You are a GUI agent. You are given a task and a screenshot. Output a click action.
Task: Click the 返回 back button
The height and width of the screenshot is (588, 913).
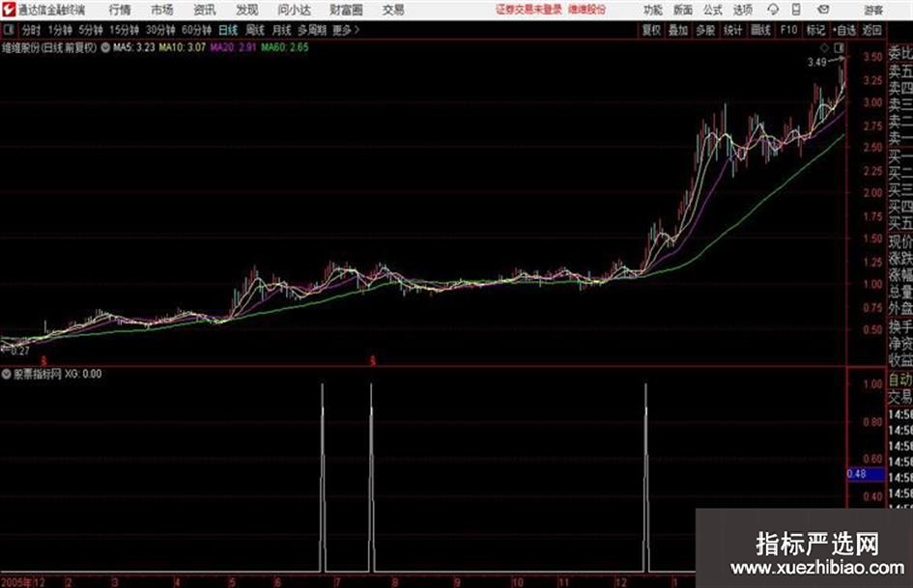(x=871, y=30)
